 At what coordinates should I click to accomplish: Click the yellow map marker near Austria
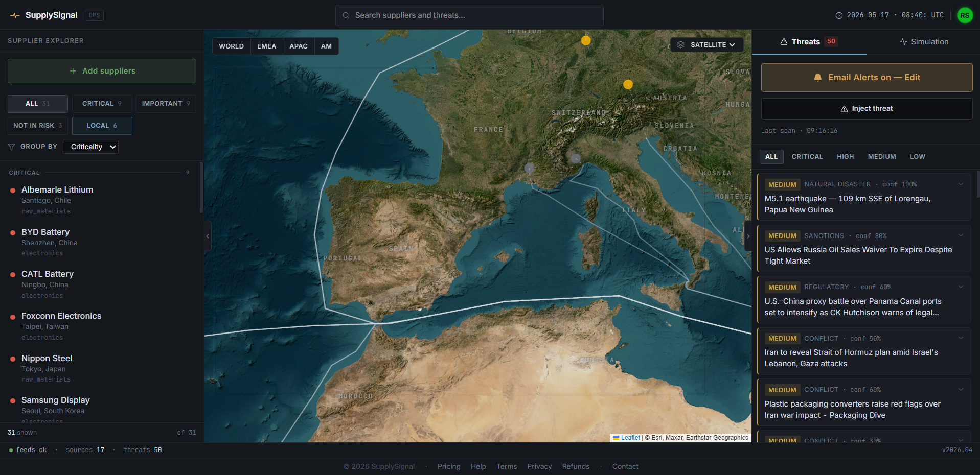coord(628,84)
